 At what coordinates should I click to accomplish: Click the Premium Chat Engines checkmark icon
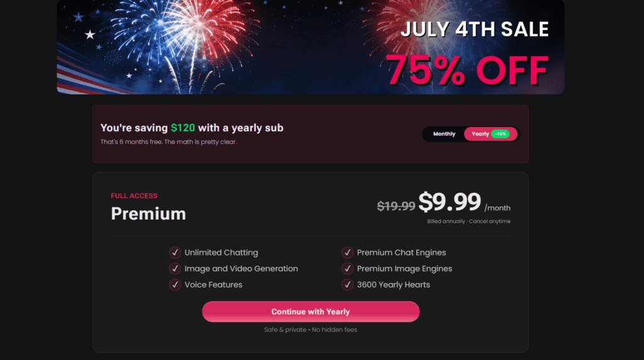(x=347, y=252)
